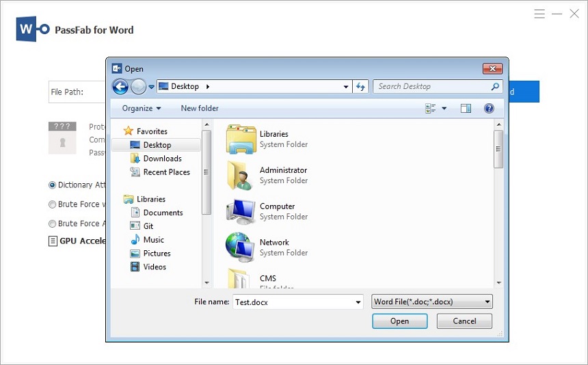Open the help icon in dialog toolbar

[489, 108]
